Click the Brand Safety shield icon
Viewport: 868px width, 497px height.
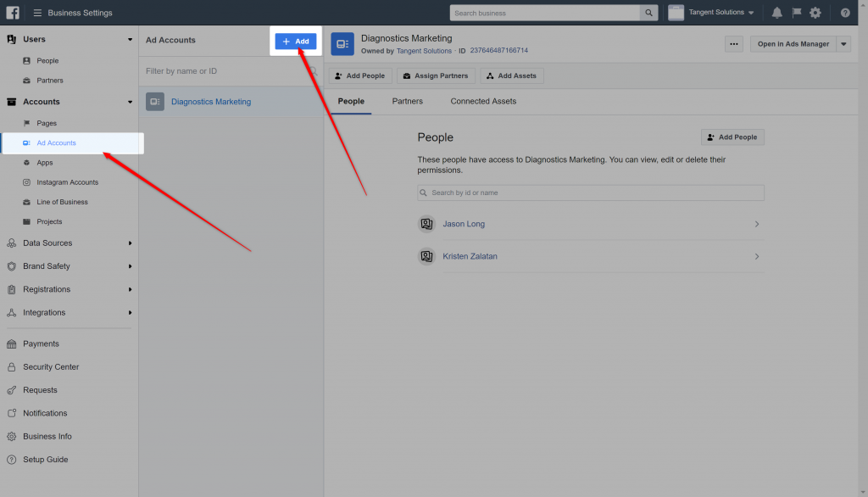pos(12,266)
